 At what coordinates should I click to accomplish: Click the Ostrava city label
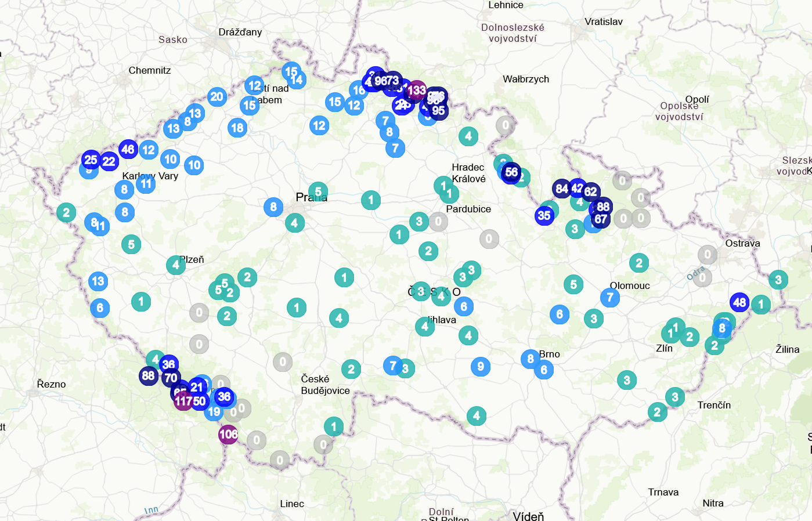pyautogui.click(x=742, y=243)
